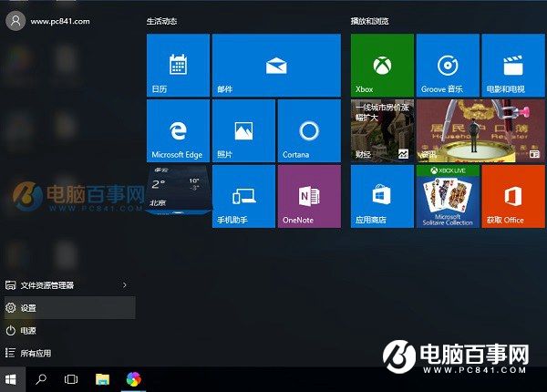Open the 北京 weather tile
This screenshot has height=392, width=547.
[x=178, y=190]
